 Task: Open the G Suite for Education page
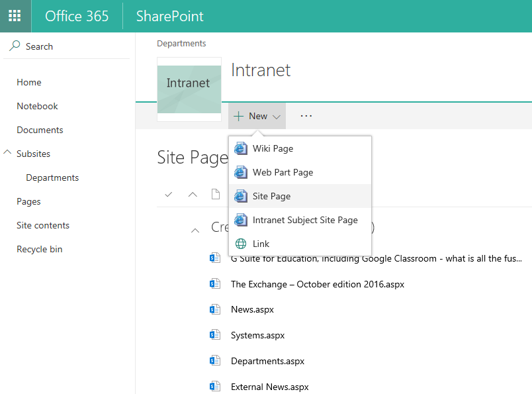[x=377, y=259]
